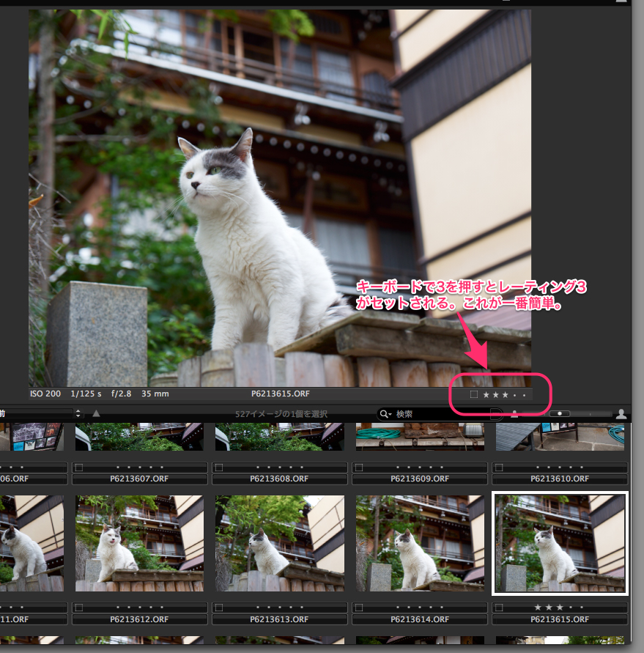
Task: Click the upward triangle icon beside sort dropdown
Action: [96, 414]
